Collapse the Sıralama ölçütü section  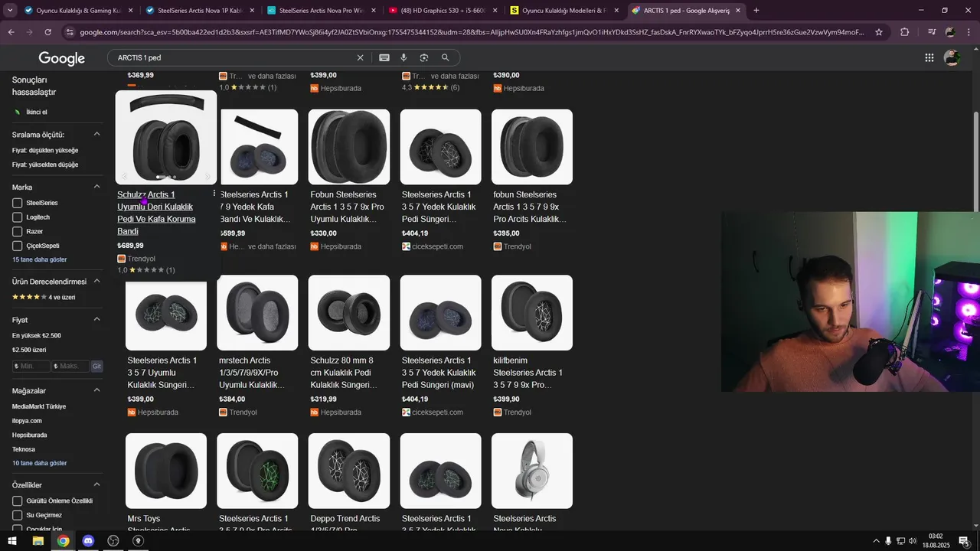pyautogui.click(x=97, y=135)
